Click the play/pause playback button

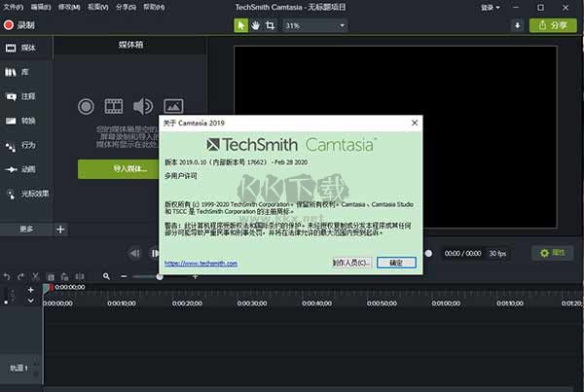point(154,254)
